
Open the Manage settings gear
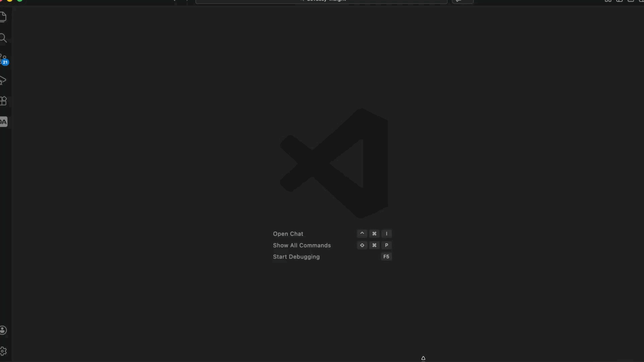tap(4, 351)
